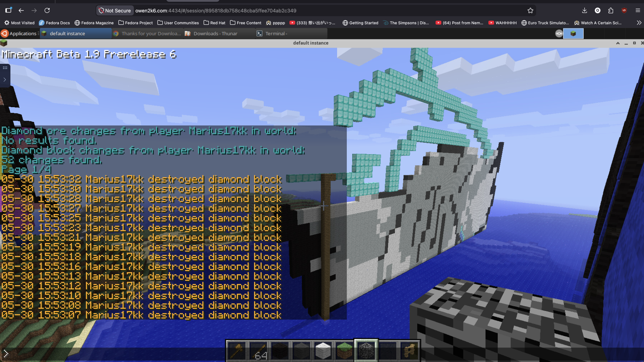Click the 15:53:07 destroyed diamond block entry
Screen dimensions: 644x362
point(142,315)
